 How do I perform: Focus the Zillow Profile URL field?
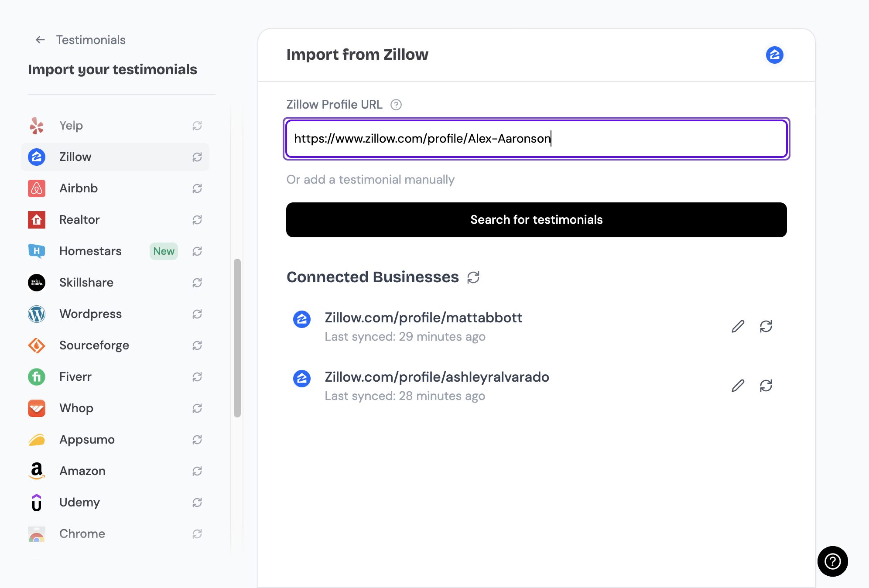coord(537,139)
